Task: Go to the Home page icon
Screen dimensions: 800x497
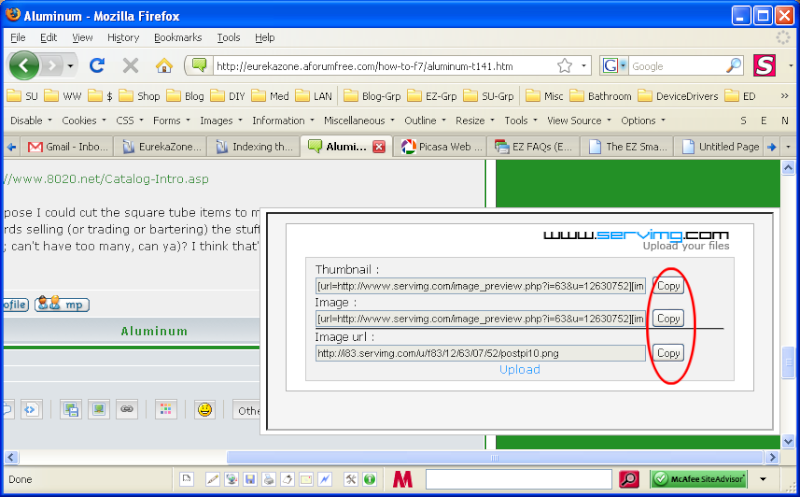Action: 164,65
